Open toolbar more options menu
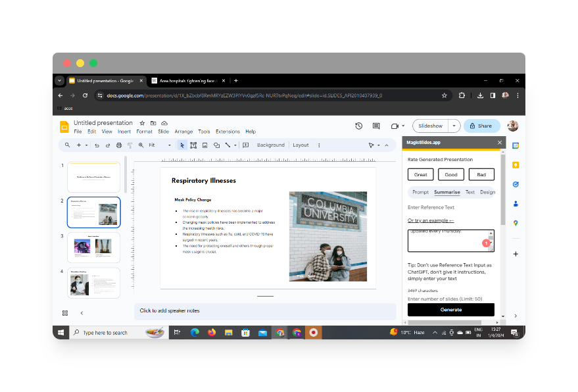This screenshot has width=578, height=392. (x=319, y=145)
